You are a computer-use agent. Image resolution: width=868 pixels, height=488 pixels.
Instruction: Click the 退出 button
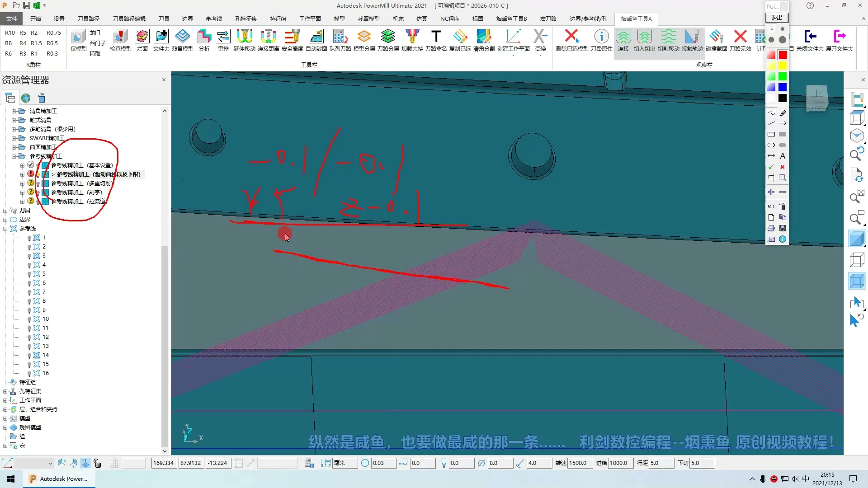tap(777, 18)
